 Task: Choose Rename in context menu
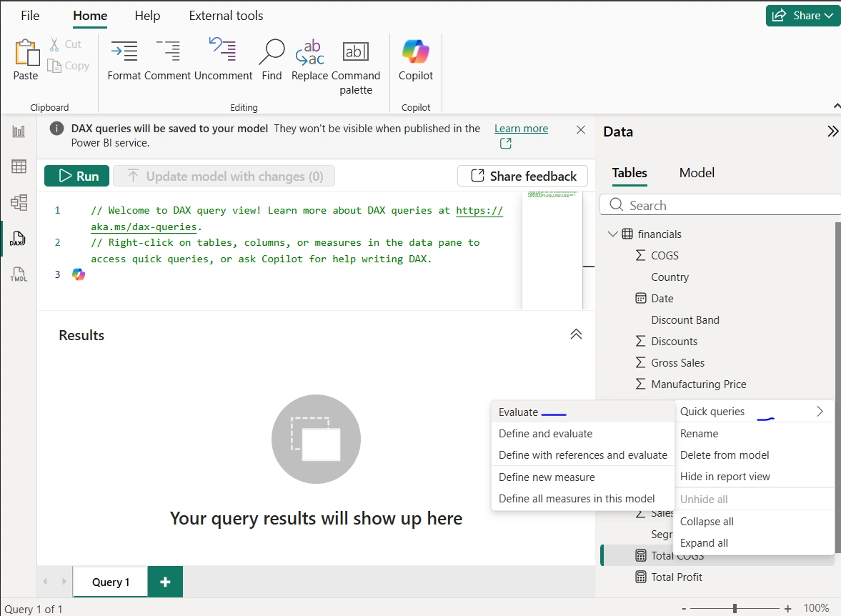[754, 434]
